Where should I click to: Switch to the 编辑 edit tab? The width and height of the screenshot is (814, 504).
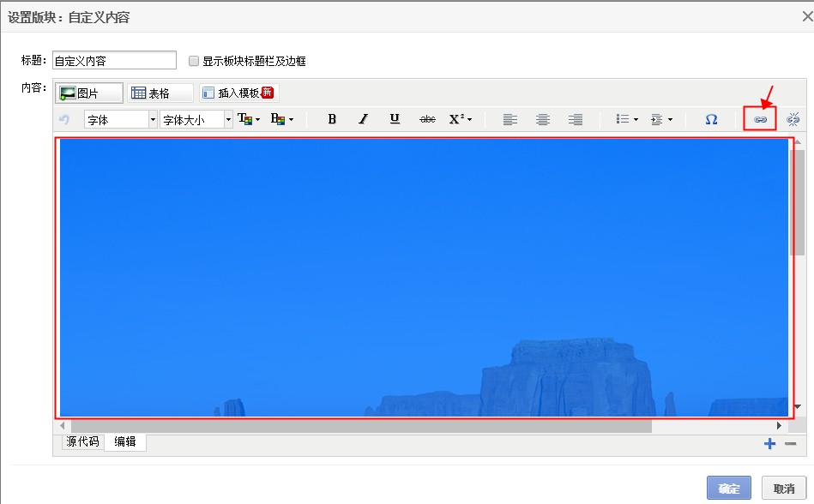(x=124, y=442)
